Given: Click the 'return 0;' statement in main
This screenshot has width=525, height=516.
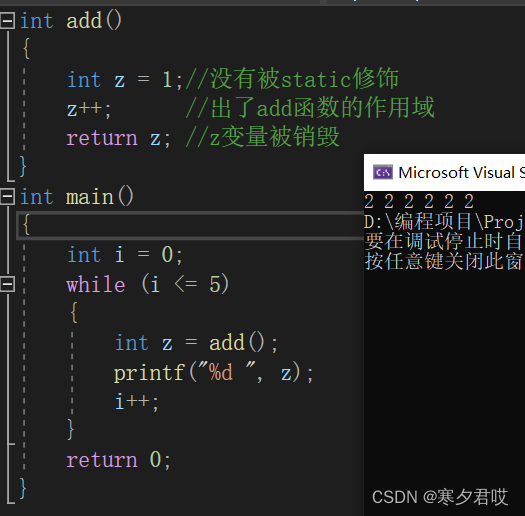Looking at the screenshot, I should point(119,459).
